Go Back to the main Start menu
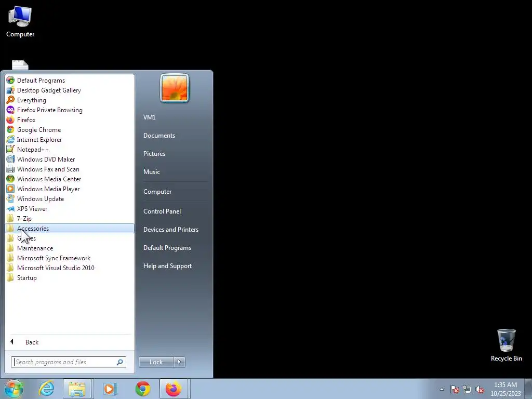This screenshot has height=399, width=532. tap(70, 342)
